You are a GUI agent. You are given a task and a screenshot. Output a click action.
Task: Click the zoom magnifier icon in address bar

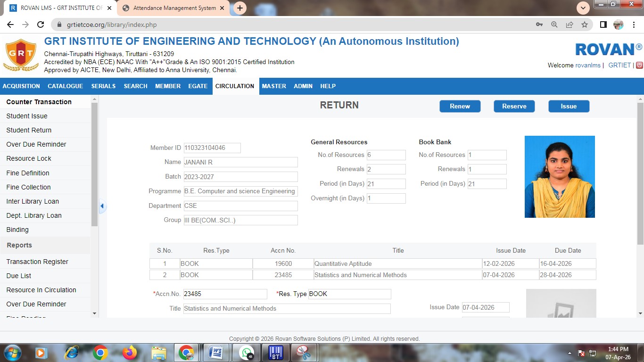(554, 25)
